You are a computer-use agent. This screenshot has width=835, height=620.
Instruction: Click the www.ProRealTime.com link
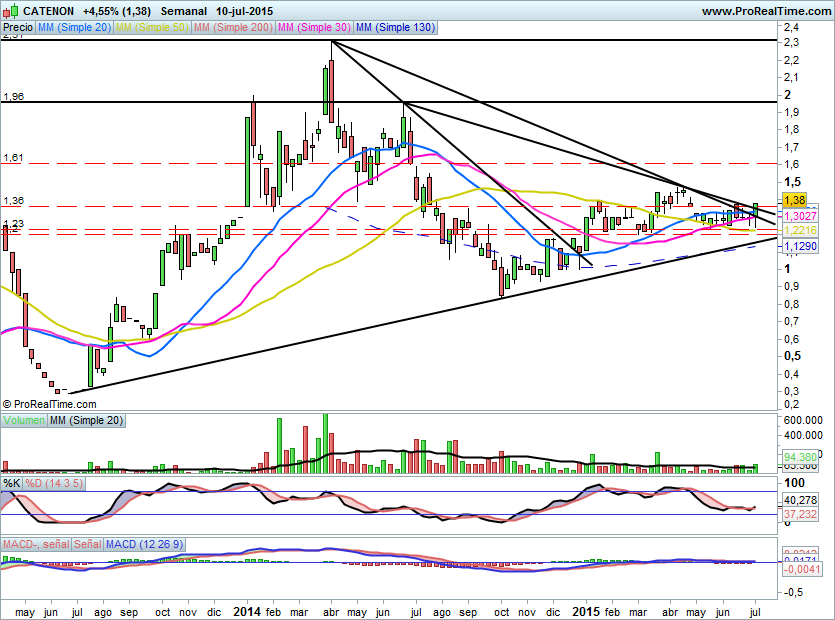[767, 10]
